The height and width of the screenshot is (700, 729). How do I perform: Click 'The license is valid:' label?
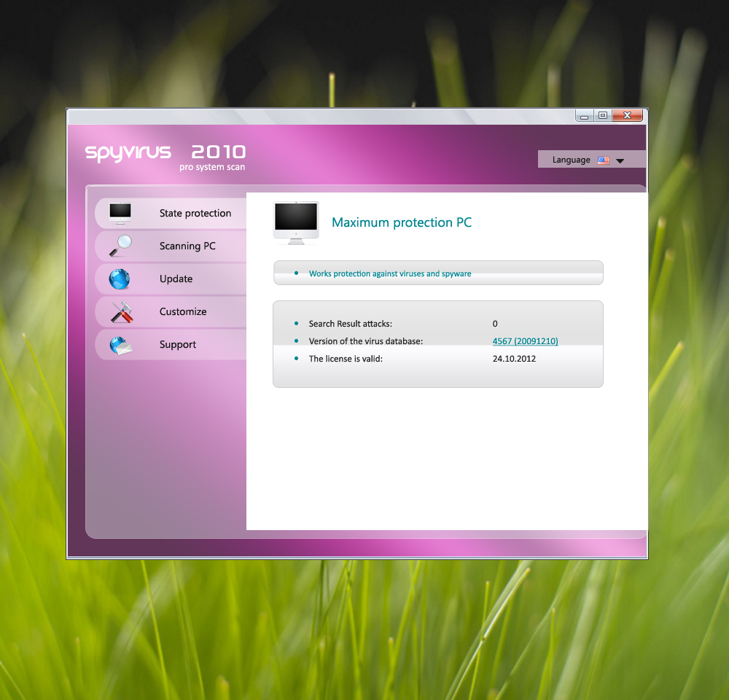(x=346, y=359)
